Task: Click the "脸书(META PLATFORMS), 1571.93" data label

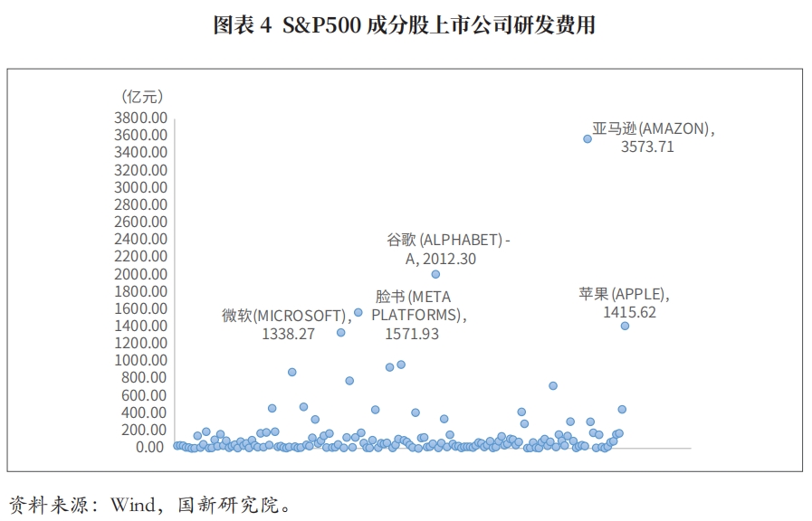Action: point(419,315)
